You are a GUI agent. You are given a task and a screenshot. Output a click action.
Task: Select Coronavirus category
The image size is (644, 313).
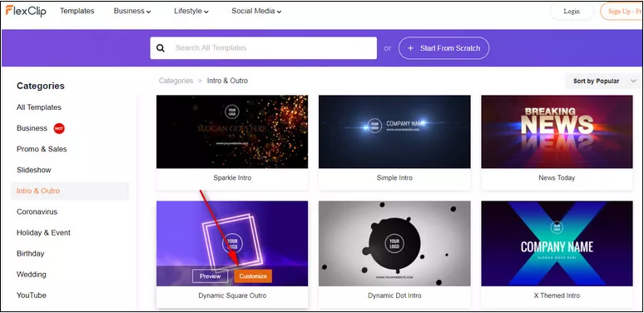pos(37,212)
